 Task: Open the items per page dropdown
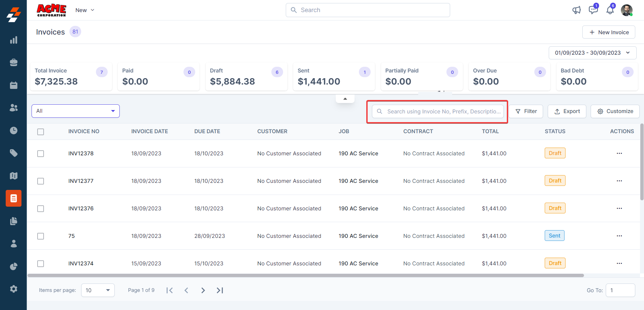tap(98, 290)
